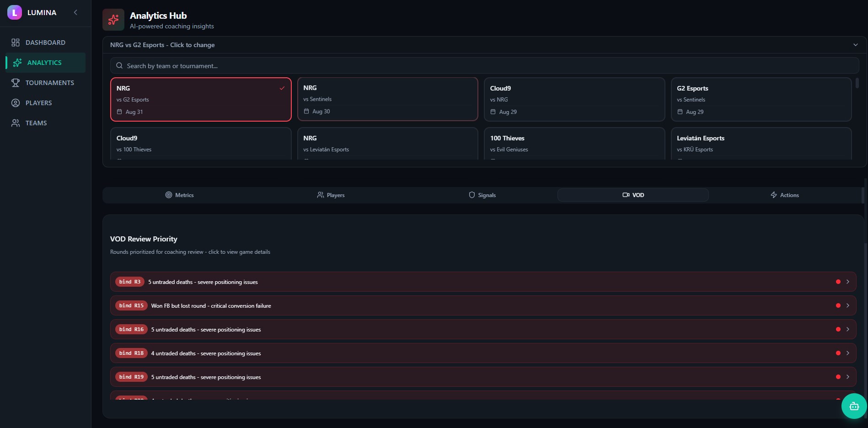Screen dimensions: 868x428
Task: Open the chatbot assistant floating button
Action: coord(854,406)
